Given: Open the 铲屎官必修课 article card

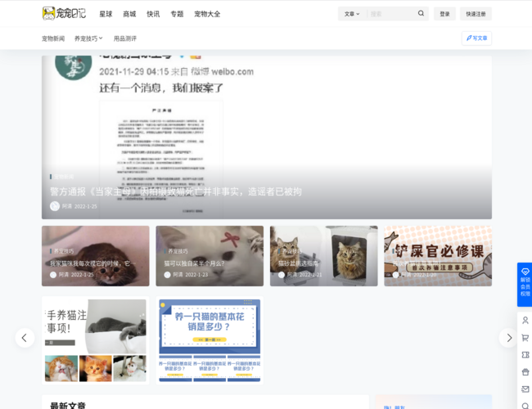Looking at the screenshot, I should (x=438, y=256).
